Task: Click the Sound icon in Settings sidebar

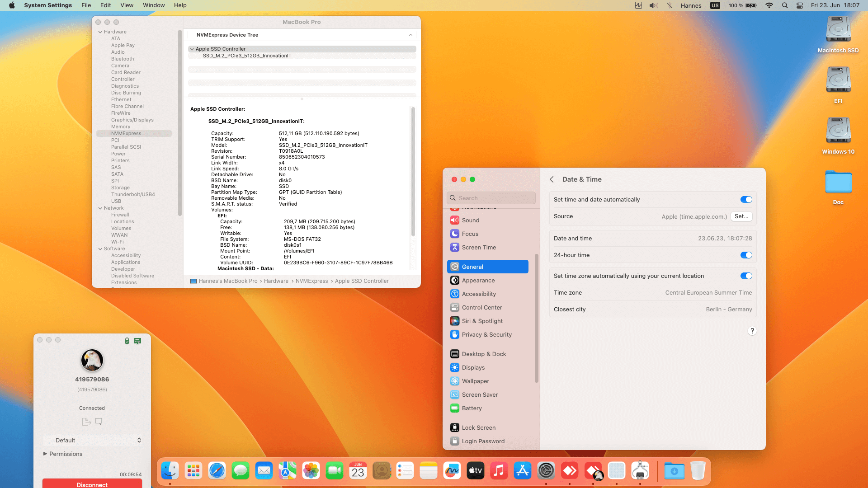Action: click(455, 220)
